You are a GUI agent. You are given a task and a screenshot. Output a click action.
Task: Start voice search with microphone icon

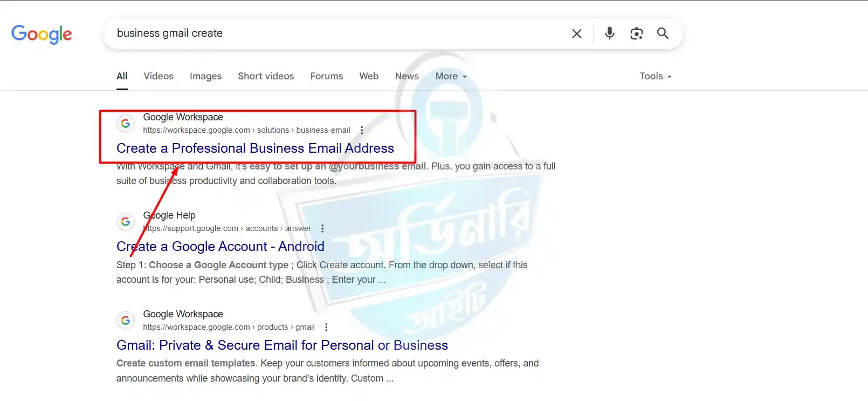pos(609,33)
